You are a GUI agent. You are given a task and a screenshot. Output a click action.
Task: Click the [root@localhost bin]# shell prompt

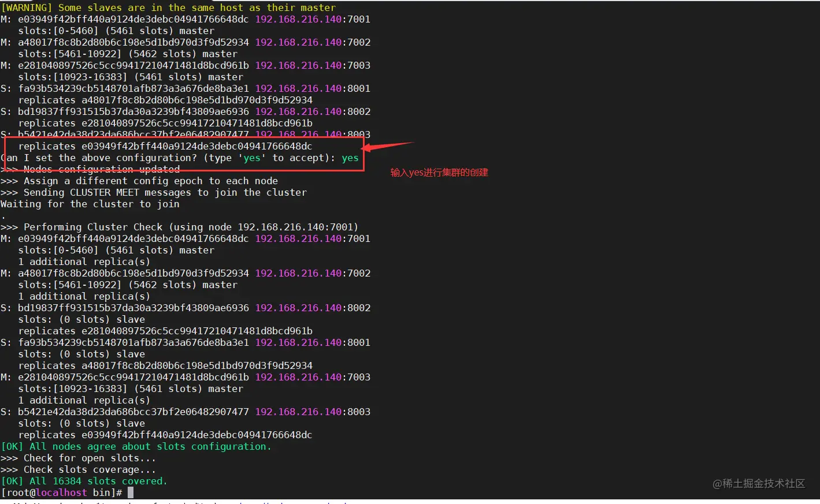pyautogui.click(x=61, y=492)
